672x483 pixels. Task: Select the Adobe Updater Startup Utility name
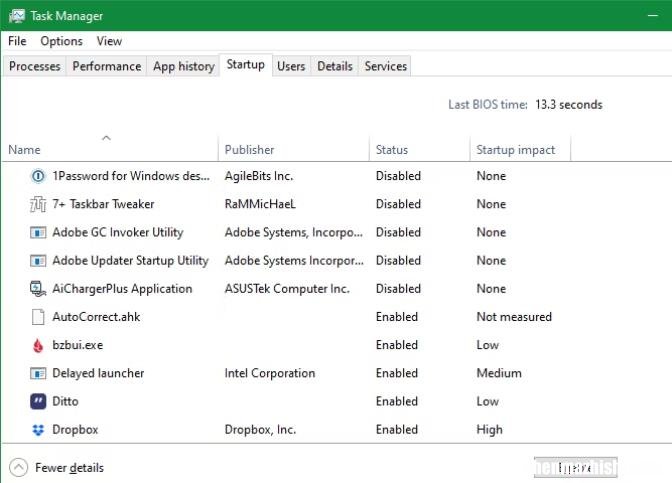click(x=130, y=261)
